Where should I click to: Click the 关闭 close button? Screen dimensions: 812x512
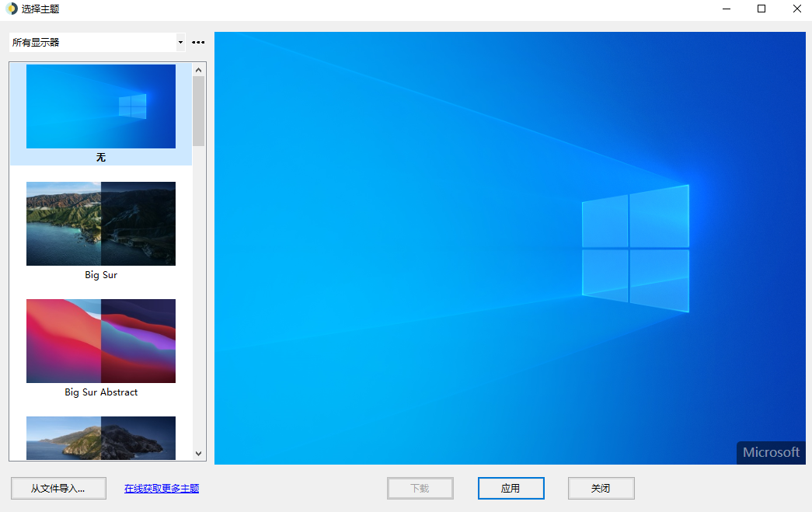point(601,488)
